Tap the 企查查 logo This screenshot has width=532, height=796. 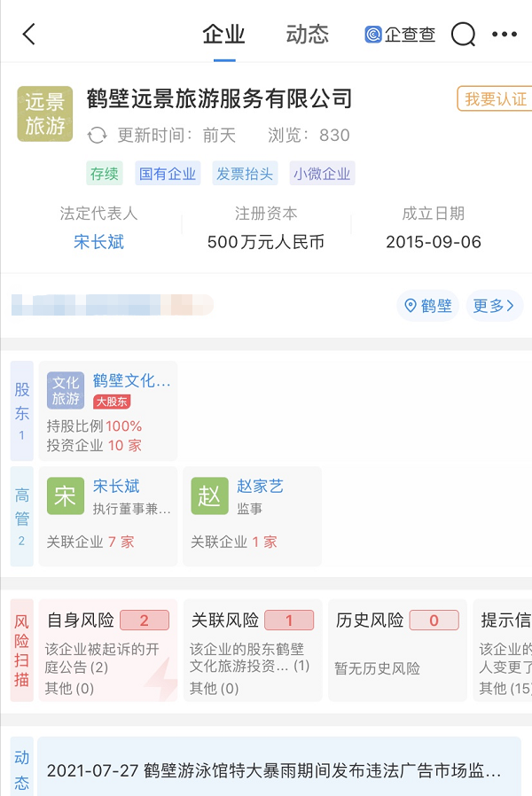click(x=400, y=34)
